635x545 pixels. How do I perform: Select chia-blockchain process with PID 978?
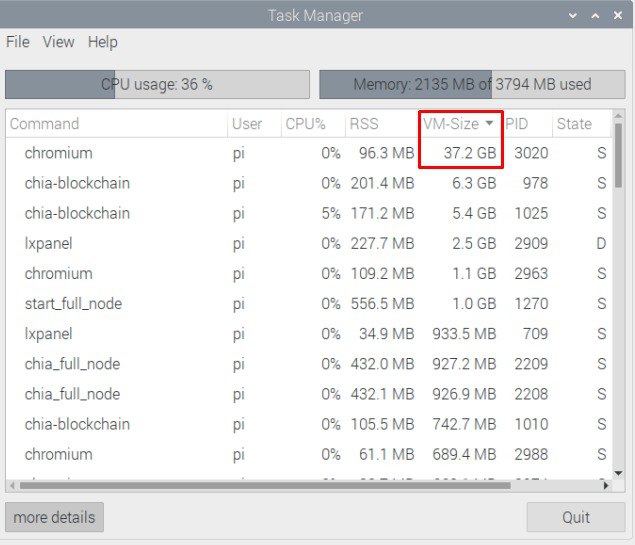coord(308,183)
